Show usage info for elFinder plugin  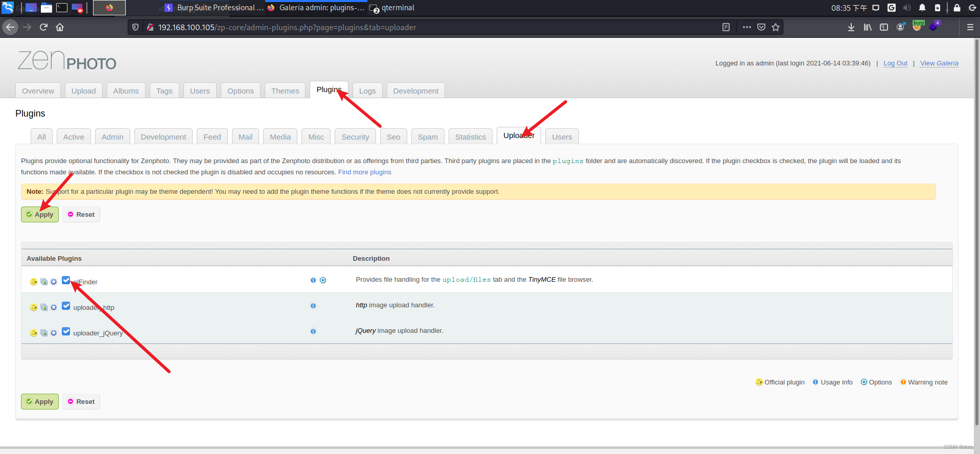pyautogui.click(x=313, y=280)
